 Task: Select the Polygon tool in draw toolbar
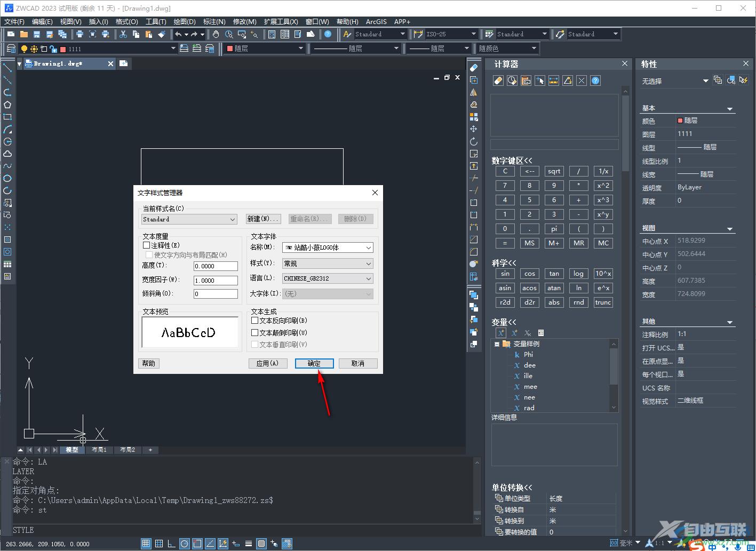(7, 105)
